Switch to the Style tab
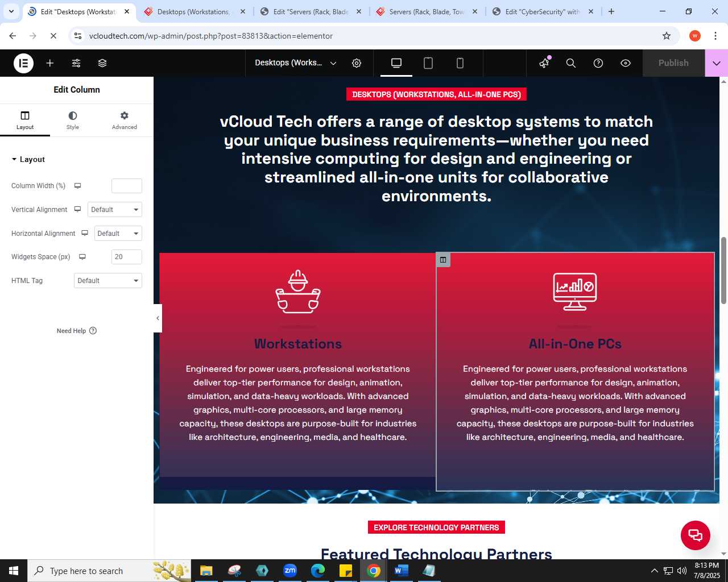 coord(73,120)
